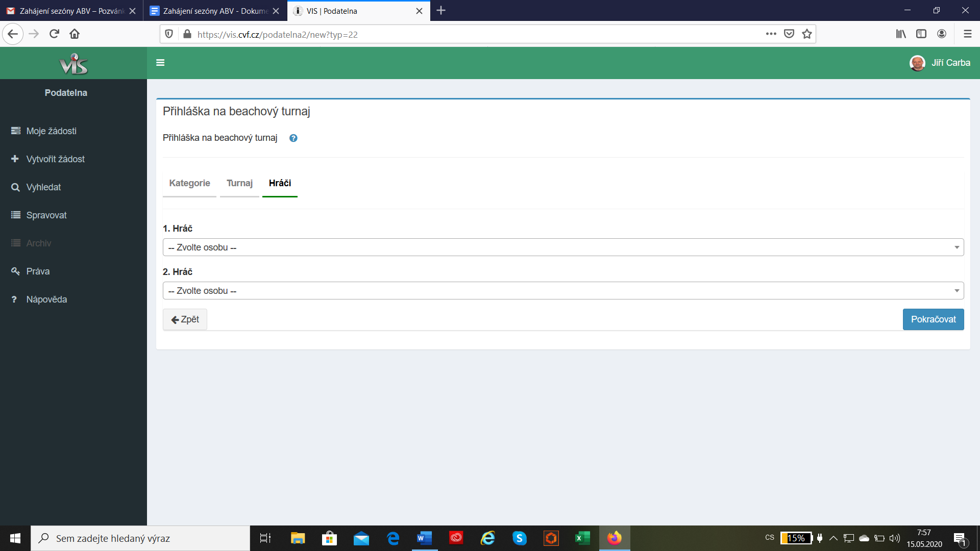
Task: Open Skype from the taskbar
Action: (519, 538)
